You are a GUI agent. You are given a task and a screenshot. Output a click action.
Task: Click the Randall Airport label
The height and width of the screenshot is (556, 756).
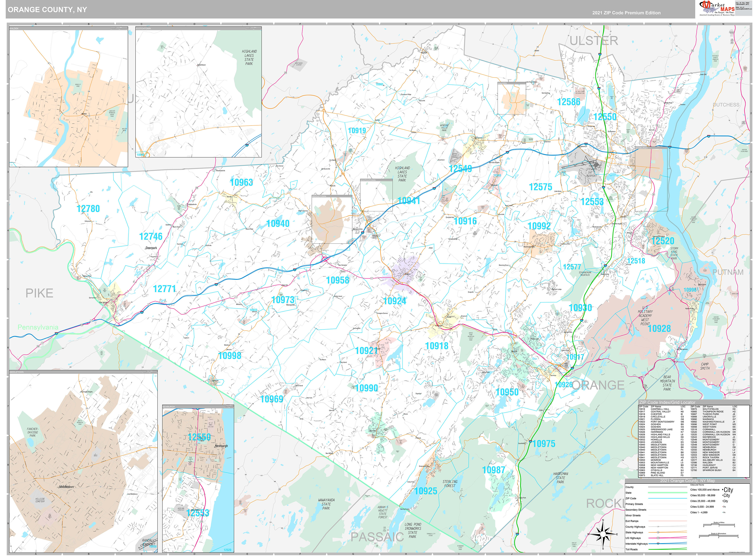tap(149, 542)
